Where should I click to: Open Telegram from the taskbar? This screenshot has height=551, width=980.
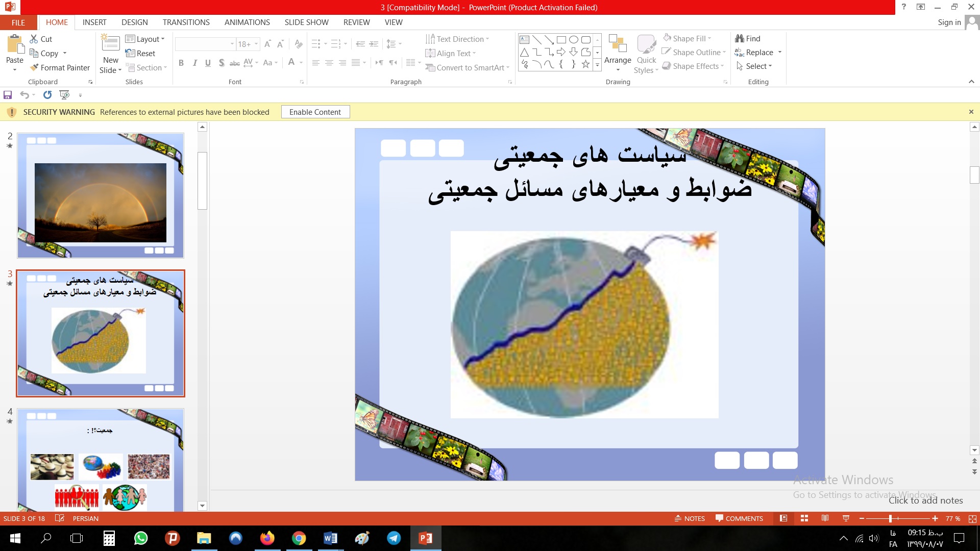[x=394, y=538]
